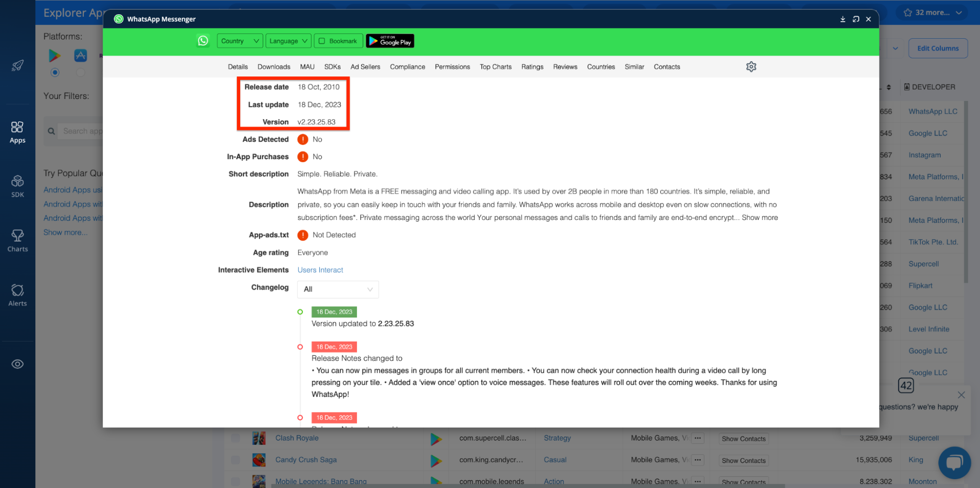Open the Country dropdown
The height and width of the screenshot is (488, 980).
[240, 41]
